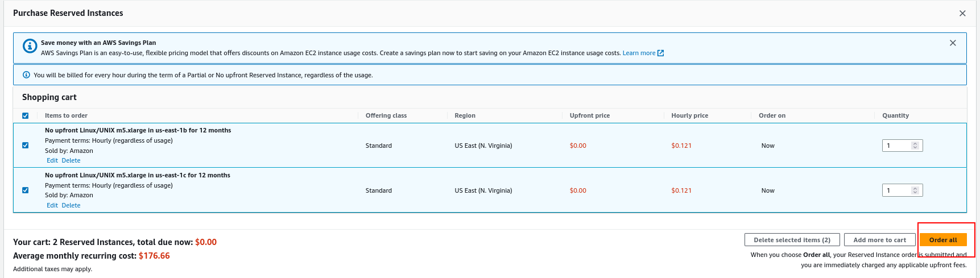The height and width of the screenshot is (278, 980).
Task: Edit the us-east-1c reserved instance
Action: tap(52, 206)
